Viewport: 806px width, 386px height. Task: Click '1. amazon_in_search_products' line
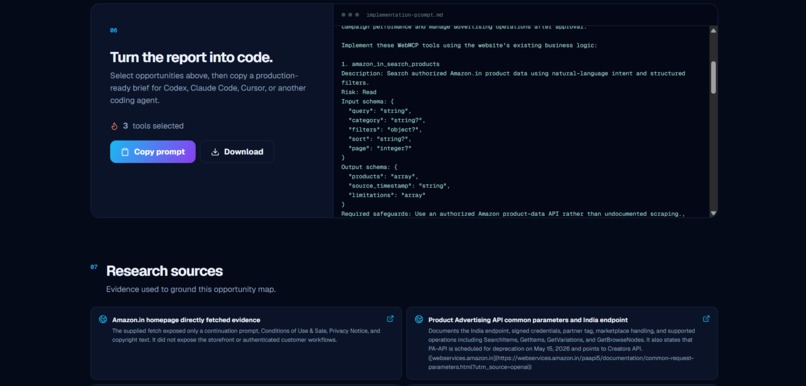391,64
